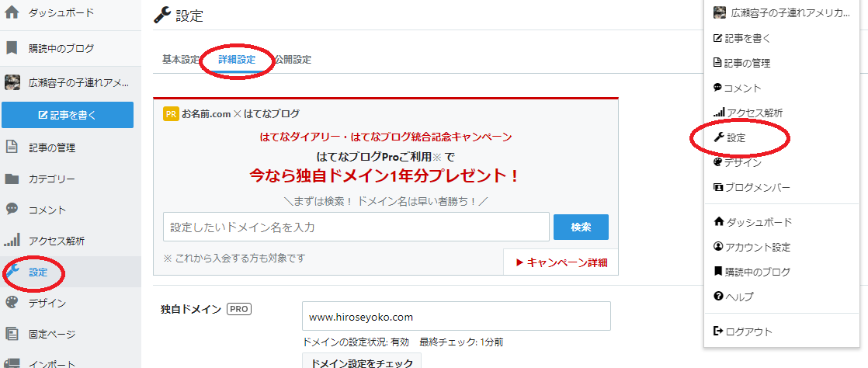Viewport: 868px width, 368px height.
Task: Click blog avatar in dropdown menu
Action: click(x=719, y=12)
